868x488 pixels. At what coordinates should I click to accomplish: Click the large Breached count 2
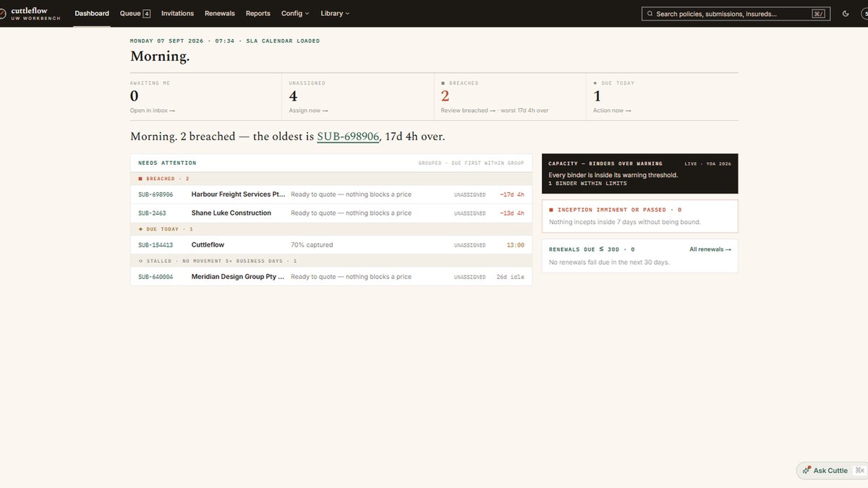pos(445,95)
